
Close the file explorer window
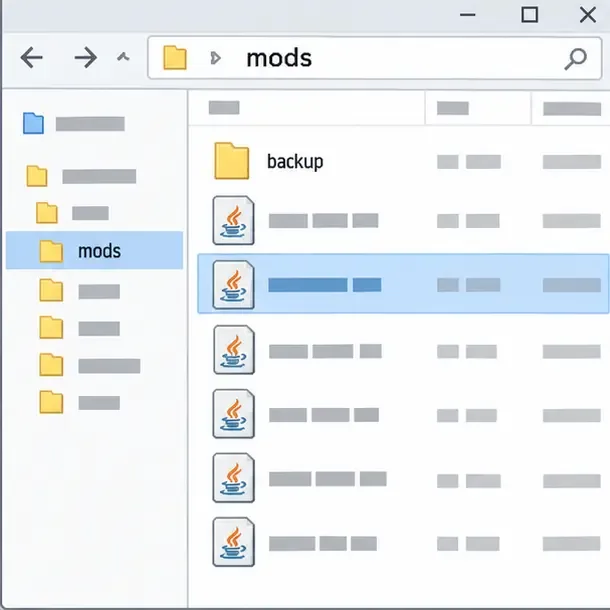coord(588,15)
